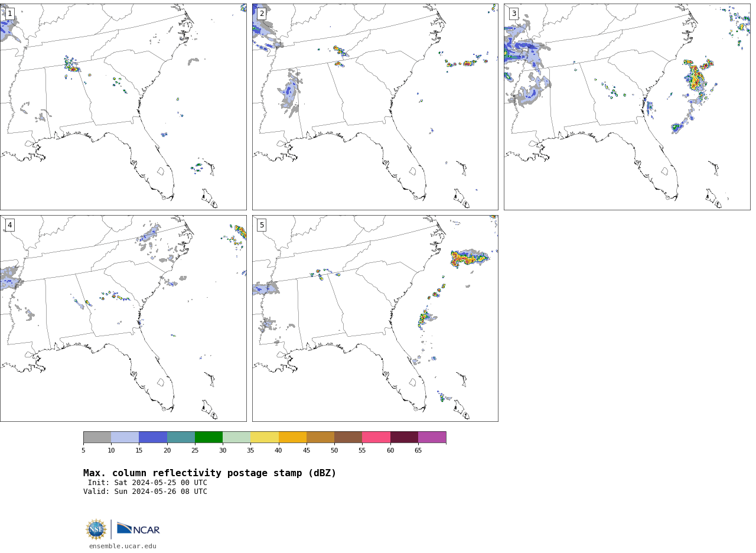Click the colorbar tick label '5'
This screenshot has width=756, height=553.
pos(83,451)
